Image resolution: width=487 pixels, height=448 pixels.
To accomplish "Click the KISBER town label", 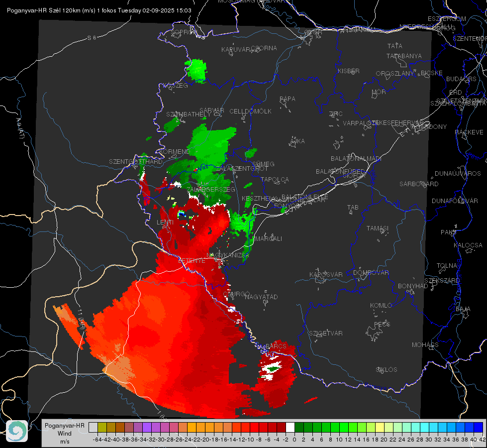I will (x=349, y=71).
